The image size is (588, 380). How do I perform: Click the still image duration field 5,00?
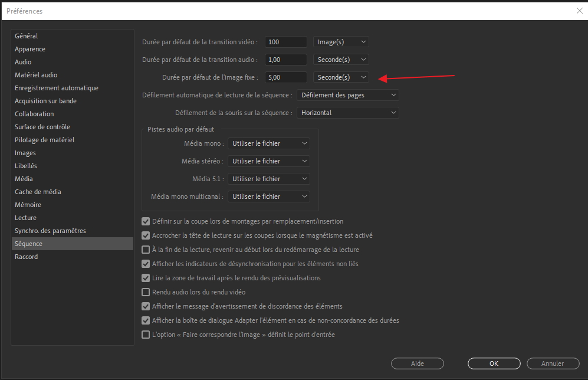click(285, 77)
